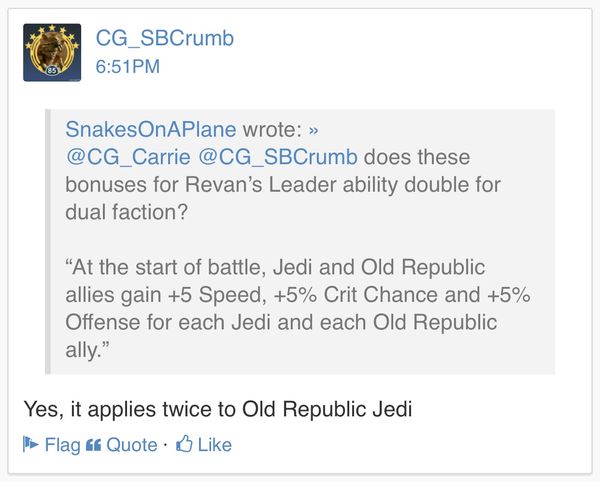Click the thumbs-up Like icon
Viewport: 600px width, 482px height.
(x=184, y=445)
